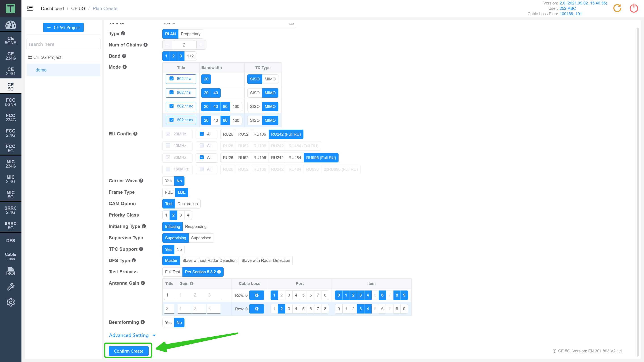
Task: Switch to Declaration CAM Option
Action: click(x=188, y=203)
